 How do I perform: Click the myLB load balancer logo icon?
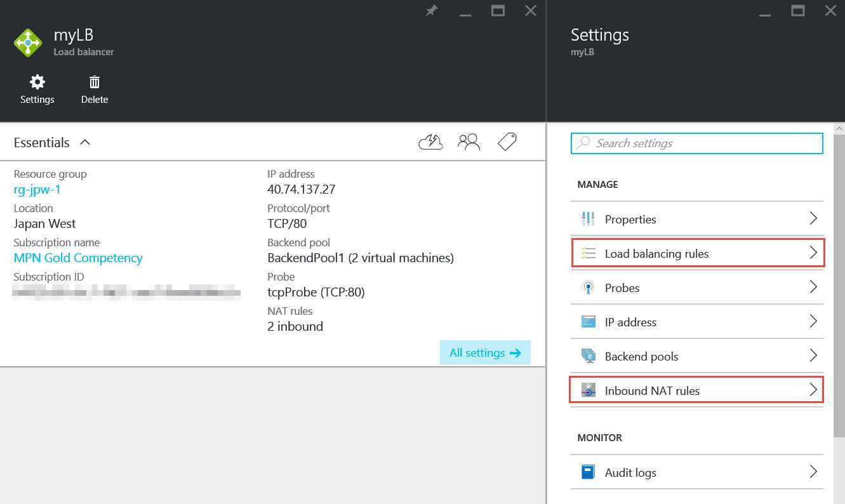(x=28, y=43)
